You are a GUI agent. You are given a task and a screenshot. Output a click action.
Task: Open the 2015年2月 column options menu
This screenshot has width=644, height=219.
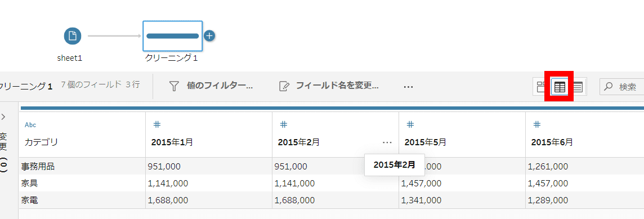pos(387,142)
